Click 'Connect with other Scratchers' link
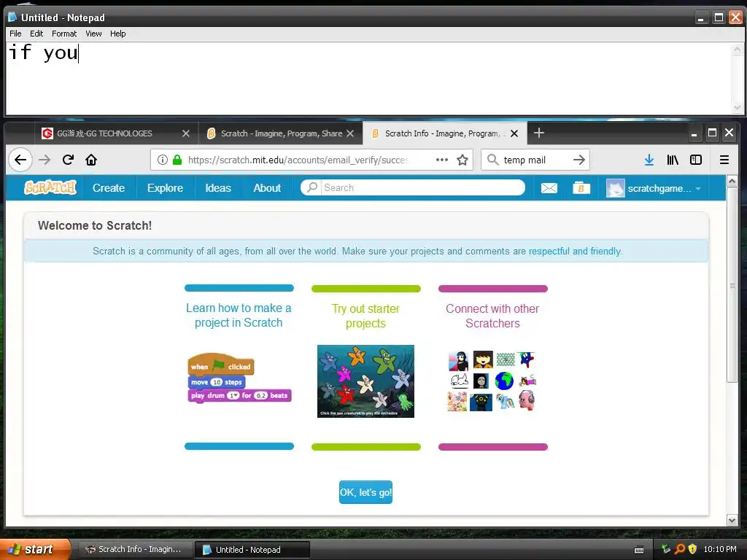747x560 pixels. pos(492,316)
